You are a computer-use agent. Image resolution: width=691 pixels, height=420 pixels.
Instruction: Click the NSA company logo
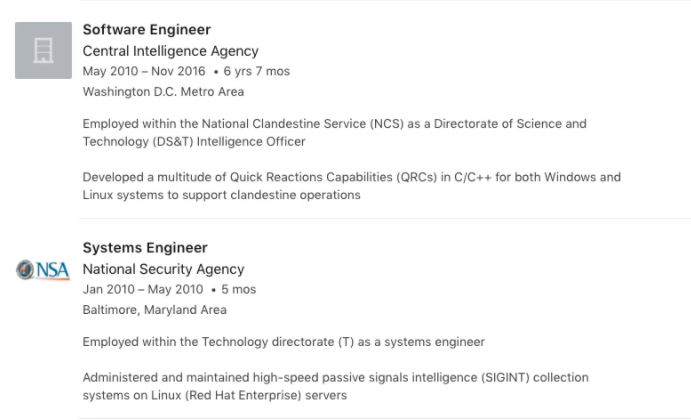(x=43, y=270)
